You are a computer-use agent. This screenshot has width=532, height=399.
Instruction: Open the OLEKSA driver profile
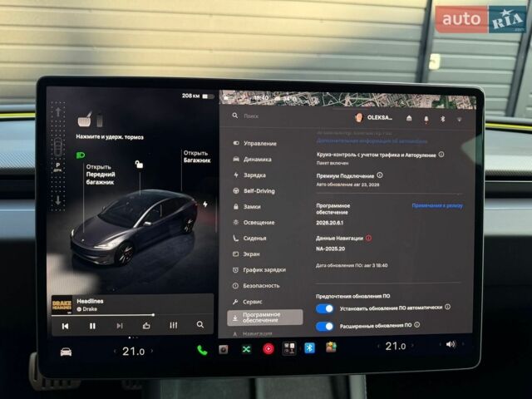click(x=373, y=118)
